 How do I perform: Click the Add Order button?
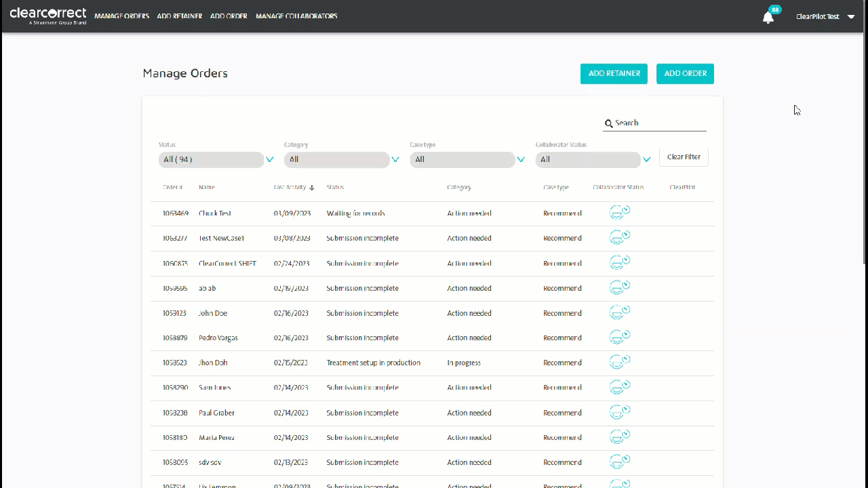(685, 74)
